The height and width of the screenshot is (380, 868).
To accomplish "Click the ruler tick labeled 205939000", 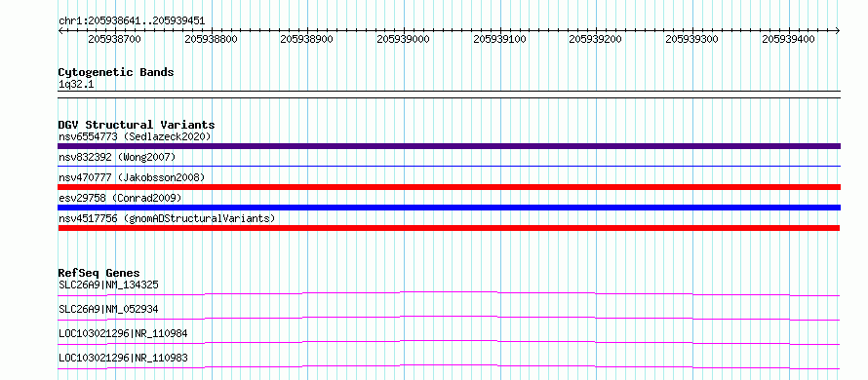I will click(x=404, y=39).
